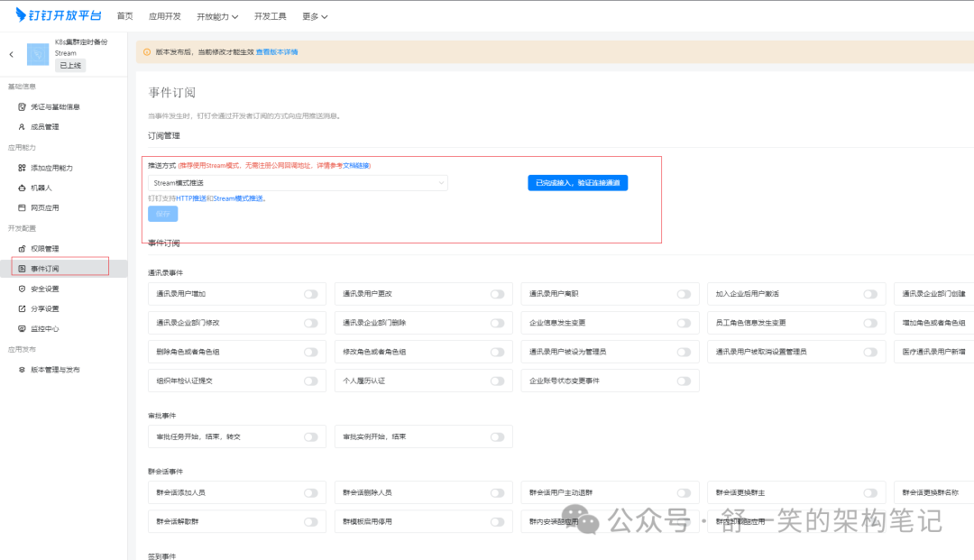Enable the 通讯录用户增加 switch

coord(310,294)
